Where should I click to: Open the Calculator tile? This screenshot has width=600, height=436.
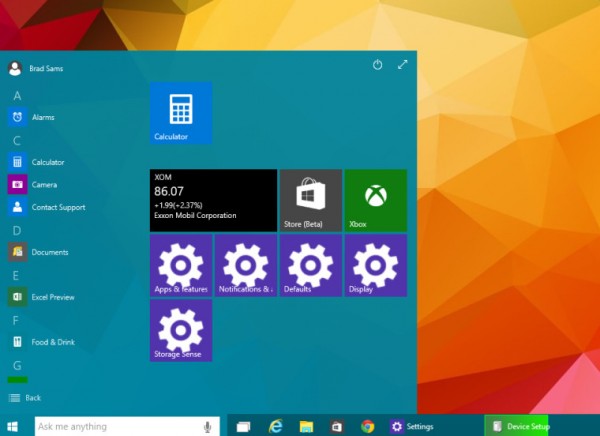[x=180, y=112]
